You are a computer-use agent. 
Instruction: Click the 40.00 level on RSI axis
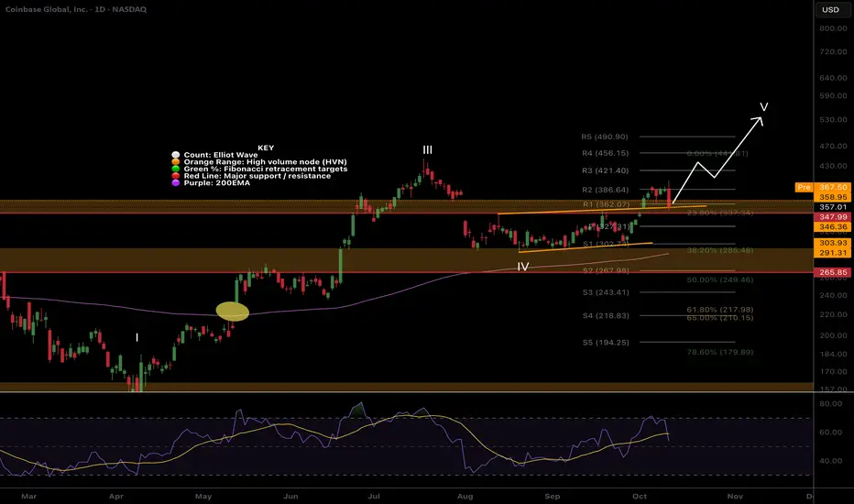[831, 461]
